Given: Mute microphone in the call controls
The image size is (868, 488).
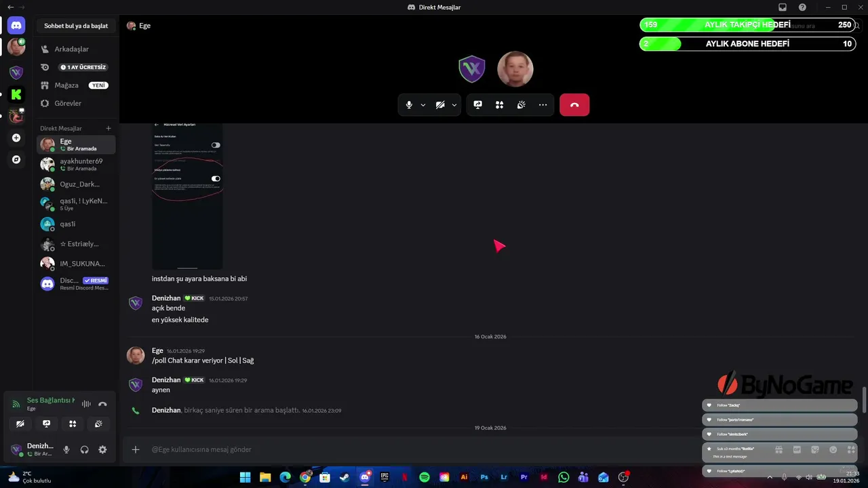Looking at the screenshot, I should [x=409, y=105].
